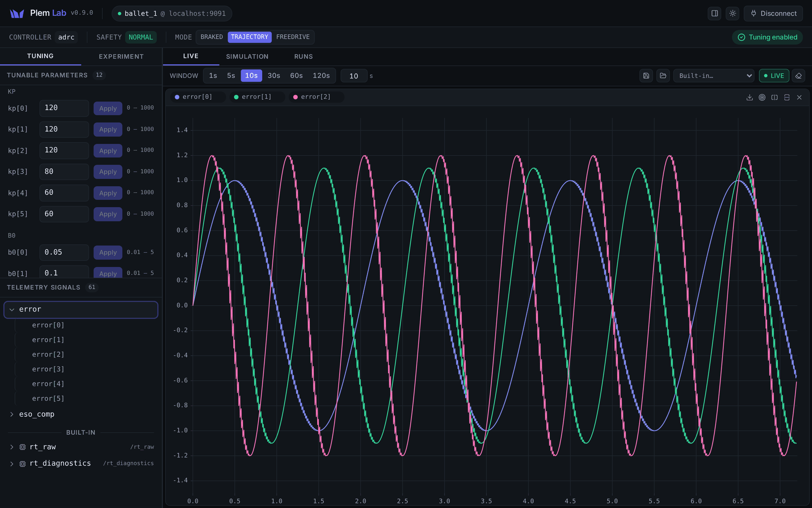Image resolution: width=812 pixels, height=508 pixels.
Task: Split plot horizontally with rows icon
Action: click(787, 97)
